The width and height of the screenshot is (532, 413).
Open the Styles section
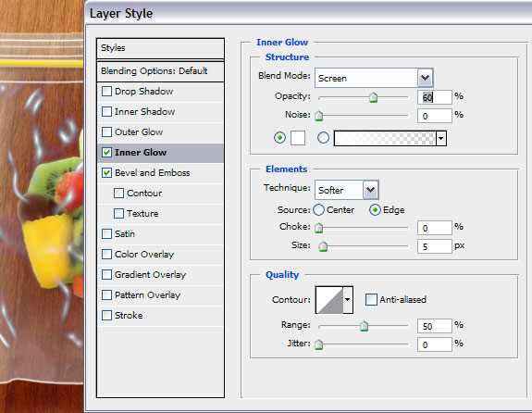(160, 48)
